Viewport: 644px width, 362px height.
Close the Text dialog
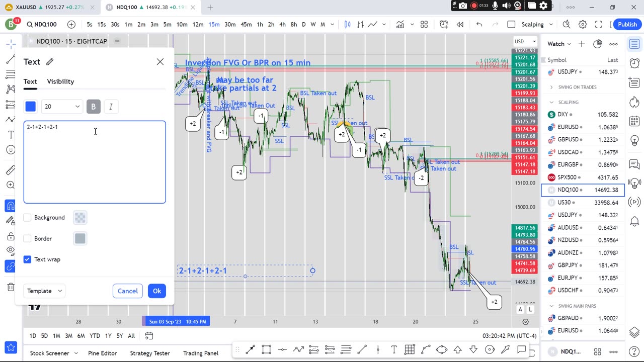pos(160,61)
